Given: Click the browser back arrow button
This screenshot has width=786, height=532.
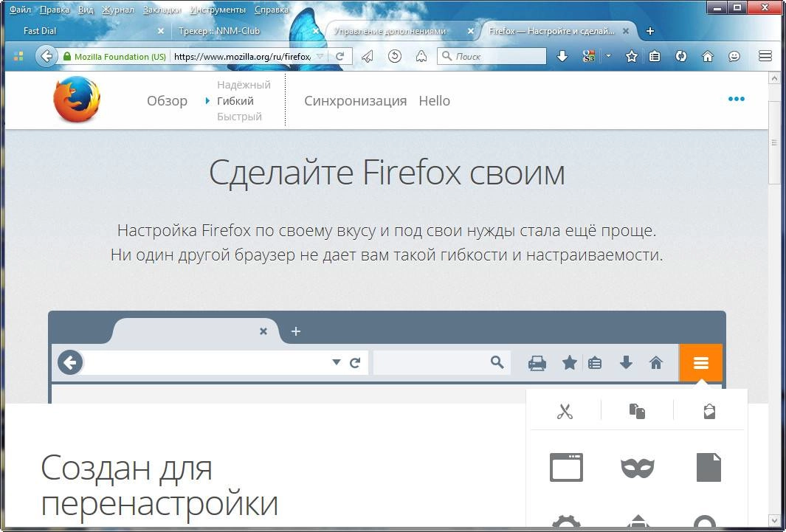Looking at the screenshot, I should (x=46, y=56).
